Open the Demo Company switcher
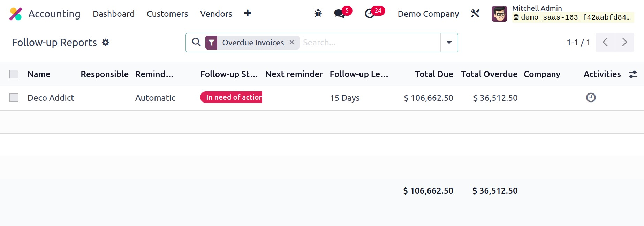This screenshot has width=644, height=226. [x=428, y=14]
